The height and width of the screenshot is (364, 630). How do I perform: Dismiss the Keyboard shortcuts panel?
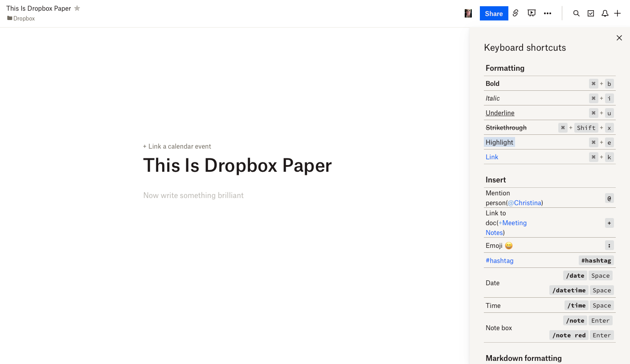[x=619, y=38]
